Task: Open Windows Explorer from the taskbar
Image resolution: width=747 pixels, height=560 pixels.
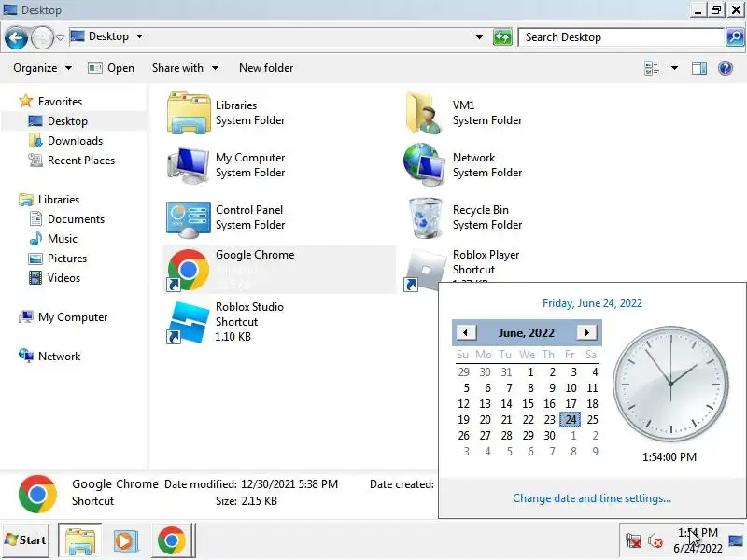Action: (x=80, y=540)
